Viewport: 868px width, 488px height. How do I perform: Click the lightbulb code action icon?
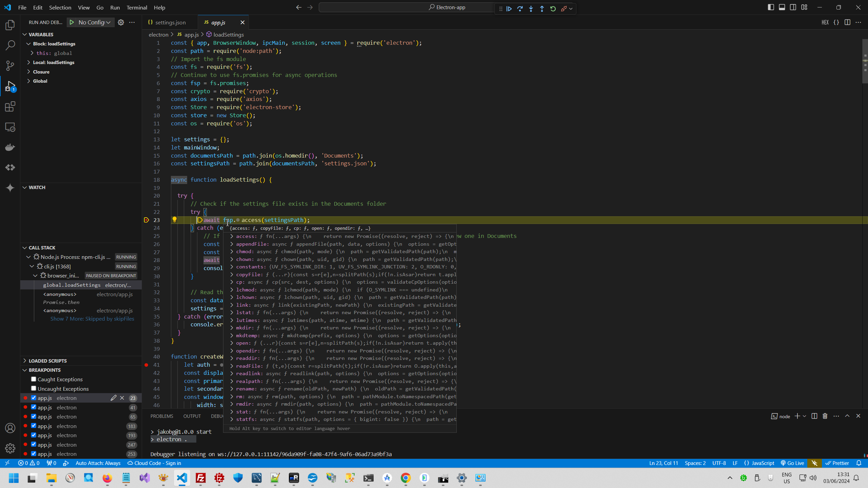[x=175, y=220]
